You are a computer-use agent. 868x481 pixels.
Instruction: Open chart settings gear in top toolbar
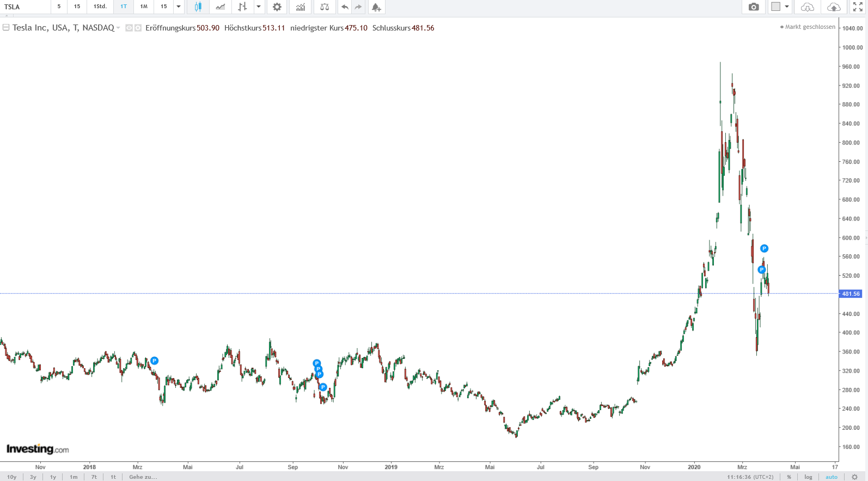(277, 7)
